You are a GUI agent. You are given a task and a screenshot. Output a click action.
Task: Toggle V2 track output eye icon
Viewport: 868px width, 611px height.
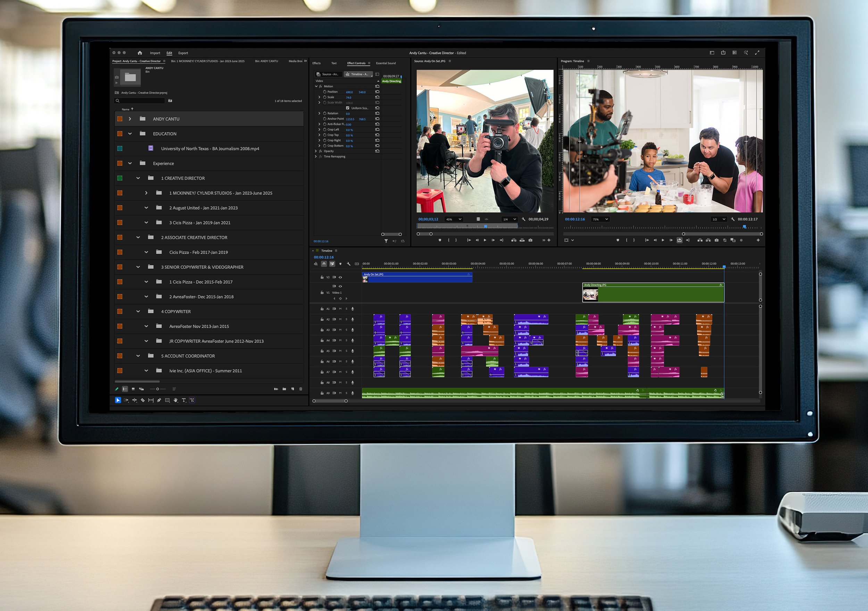click(x=340, y=277)
